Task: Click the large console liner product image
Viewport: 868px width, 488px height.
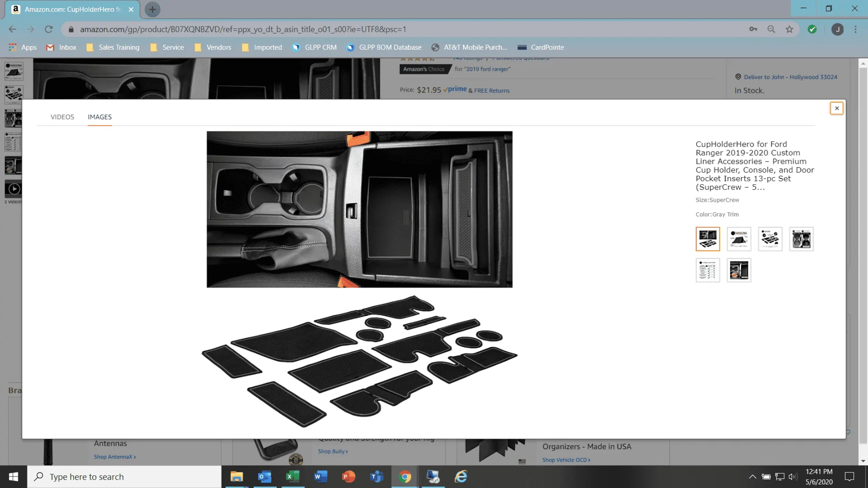Action: (x=360, y=280)
